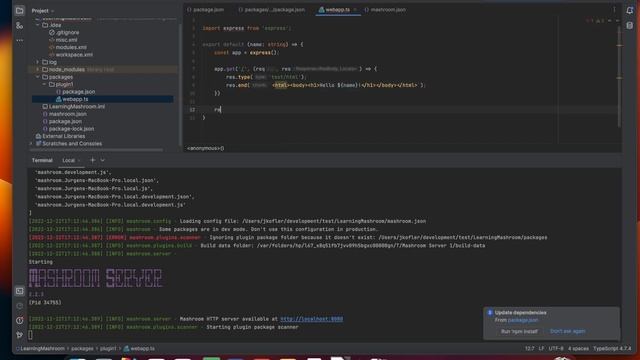Click editor line 12 with the caret
This screenshot has width=640, height=360.
(x=402, y=109)
